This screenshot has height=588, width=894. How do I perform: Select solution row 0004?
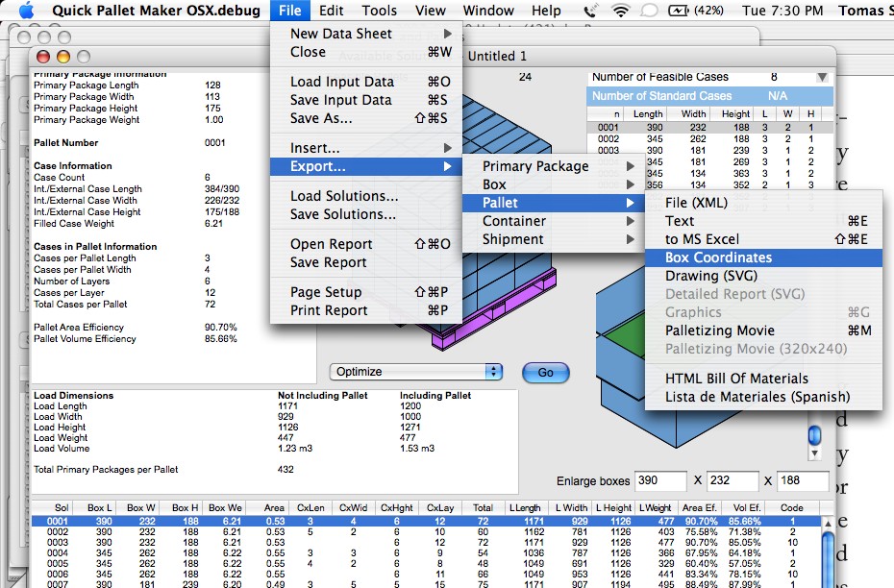(x=426, y=553)
